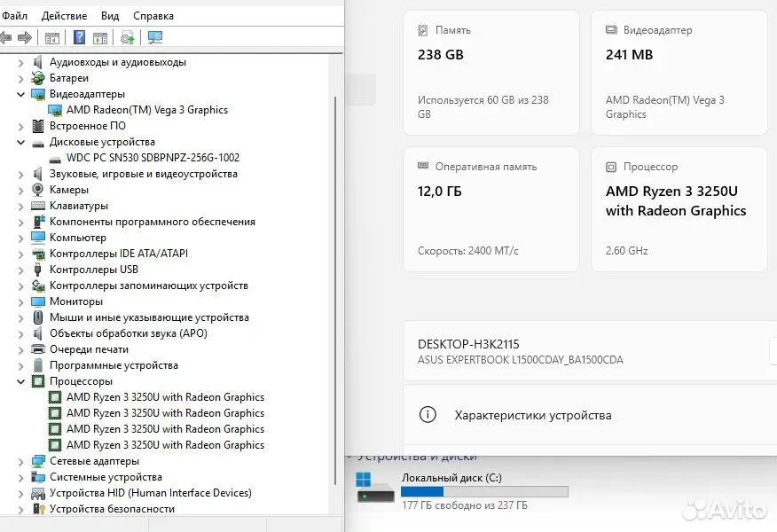Open the Видеоадаптер card
Image resolution: width=777 pixels, height=532 pixels.
(679, 73)
